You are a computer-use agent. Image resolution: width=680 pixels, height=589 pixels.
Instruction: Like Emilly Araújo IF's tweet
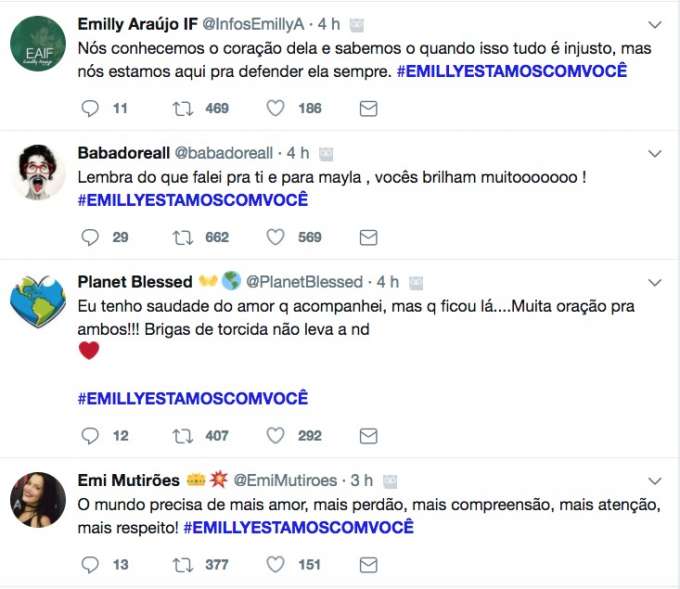276,108
